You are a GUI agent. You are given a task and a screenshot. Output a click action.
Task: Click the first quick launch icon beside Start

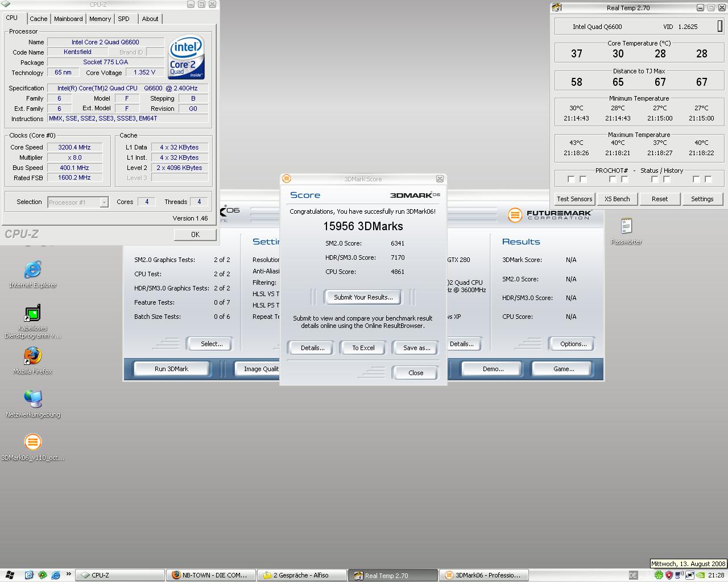point(30,575)
